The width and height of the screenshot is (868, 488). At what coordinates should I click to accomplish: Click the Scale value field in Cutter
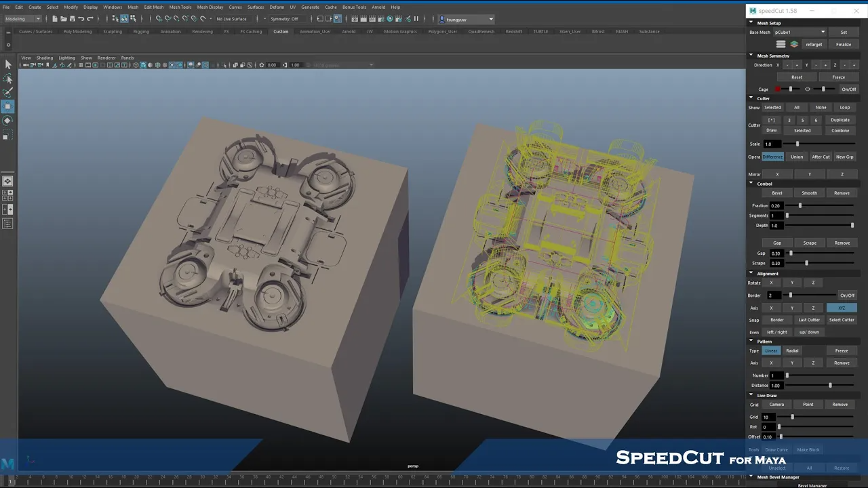[772, 144]
